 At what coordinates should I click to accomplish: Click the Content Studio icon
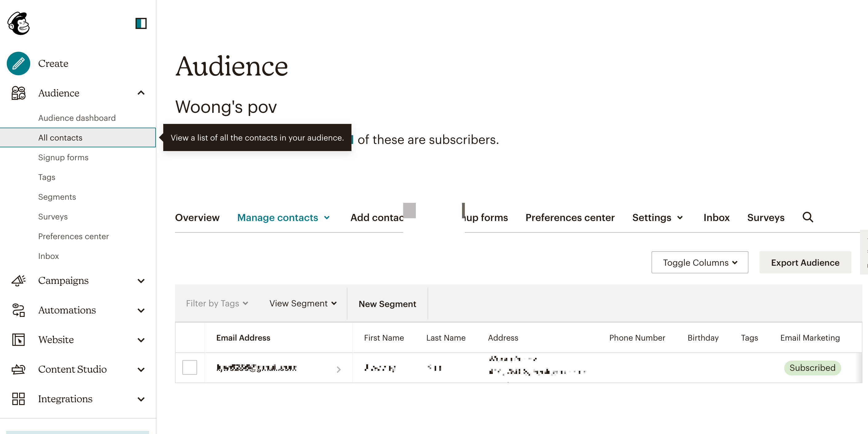[x=18, y=369]
